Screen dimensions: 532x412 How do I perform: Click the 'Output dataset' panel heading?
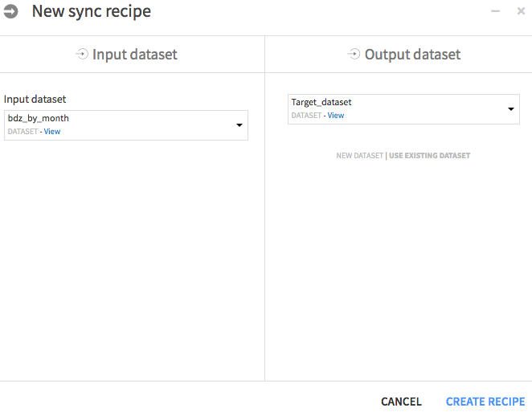pos(412,55)
